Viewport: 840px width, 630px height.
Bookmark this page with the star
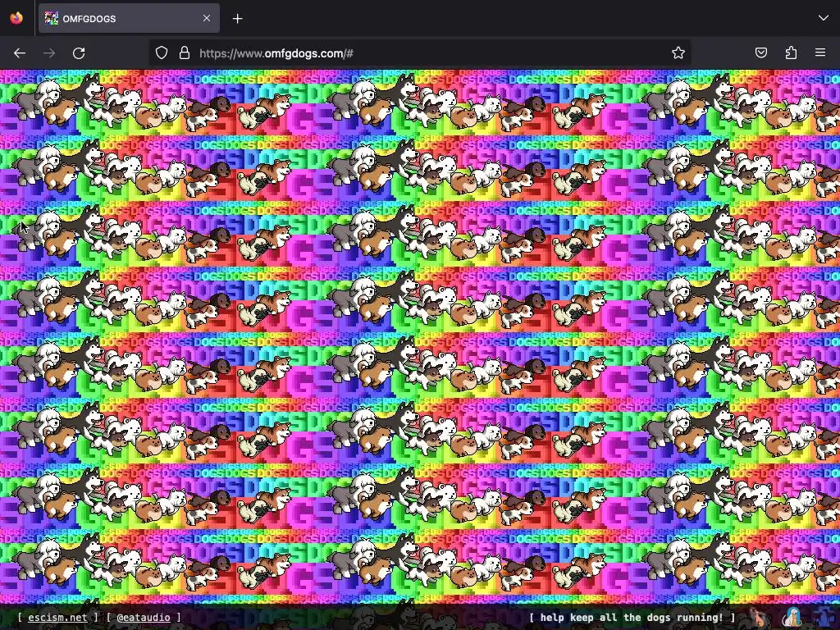pyautogui.click(x=678, y=52)
